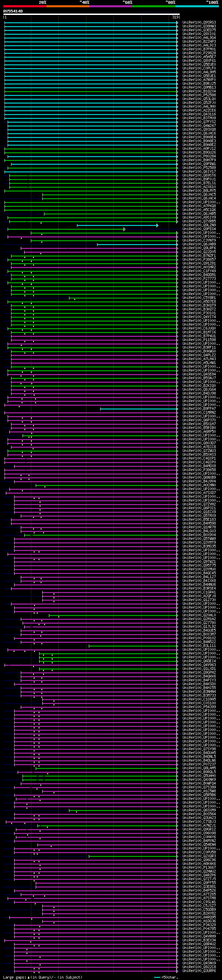Image resolution: width=222 pixels, height=980 pixels.
Task: Click the UniRef100_C3VNT9 label
Action: (x=199, y=241)
